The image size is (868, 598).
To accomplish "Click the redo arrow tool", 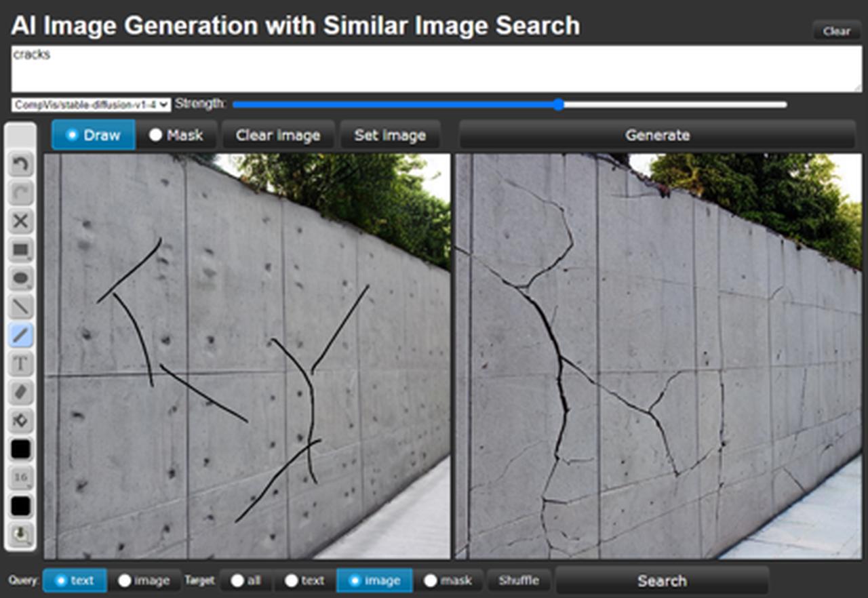I will (20, 193).
